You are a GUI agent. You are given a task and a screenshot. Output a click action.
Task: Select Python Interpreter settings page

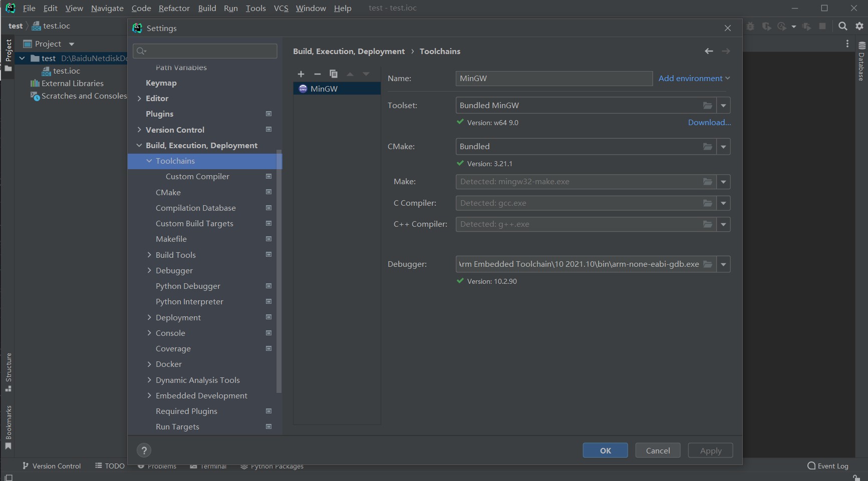189,302
